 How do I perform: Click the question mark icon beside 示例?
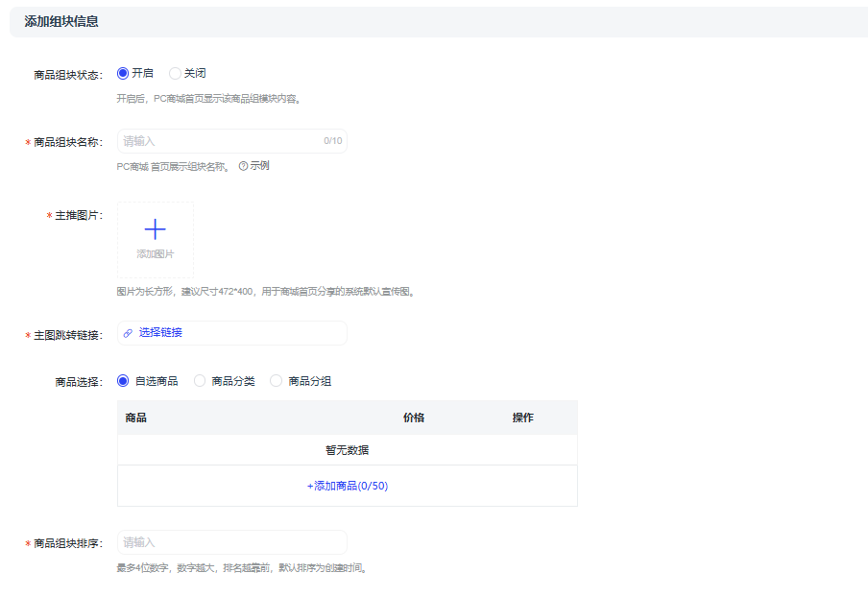pos(243,166)
